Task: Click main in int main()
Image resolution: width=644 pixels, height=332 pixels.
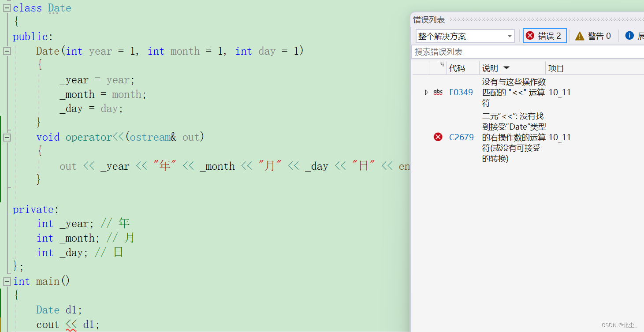Action: [x=48, y=281]
